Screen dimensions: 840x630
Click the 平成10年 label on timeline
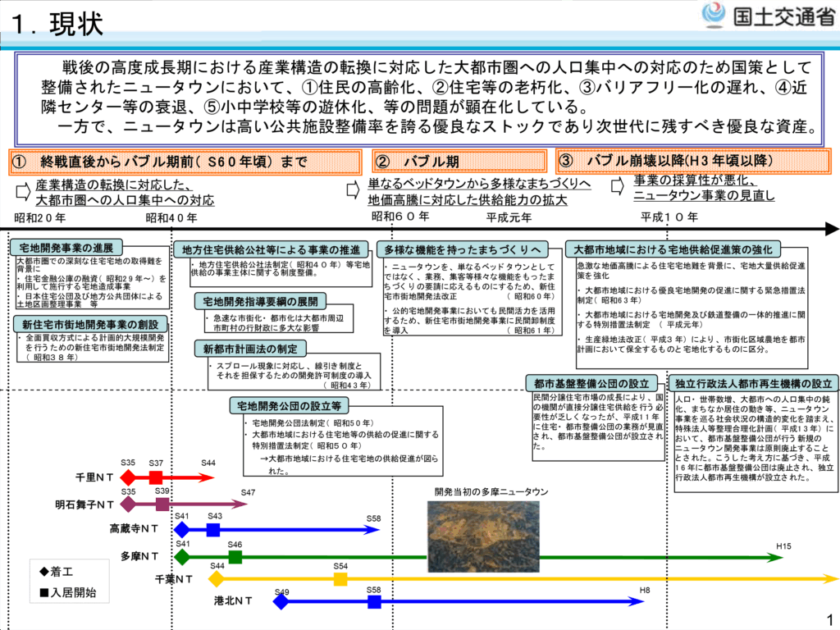[x=669, y=217]
